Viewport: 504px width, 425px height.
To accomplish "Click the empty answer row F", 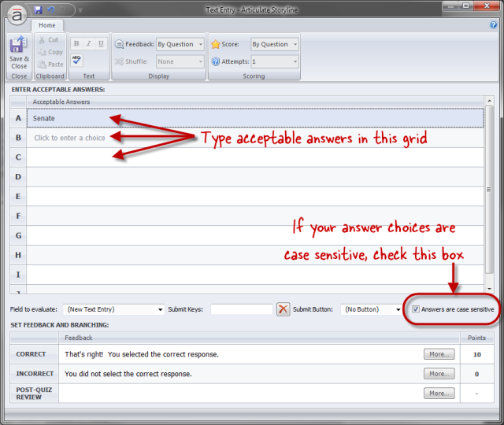I will pyautogui.click(x=255, y=216).
